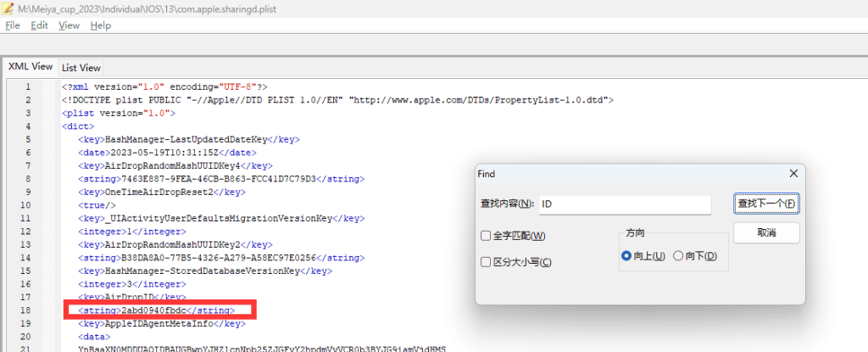Select the XML View tab
This screenshot has height=352, width=868.
coord(31,66)
